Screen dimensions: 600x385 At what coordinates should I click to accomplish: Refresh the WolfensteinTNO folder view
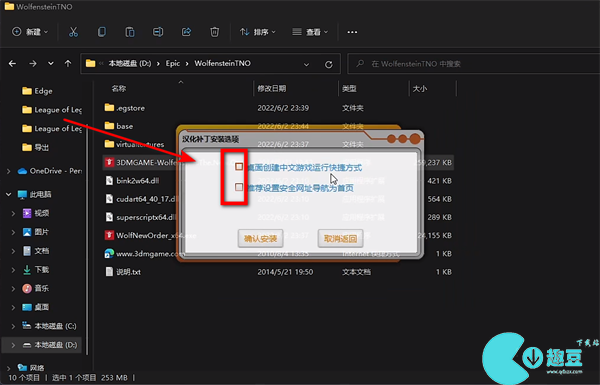(329, 64)
